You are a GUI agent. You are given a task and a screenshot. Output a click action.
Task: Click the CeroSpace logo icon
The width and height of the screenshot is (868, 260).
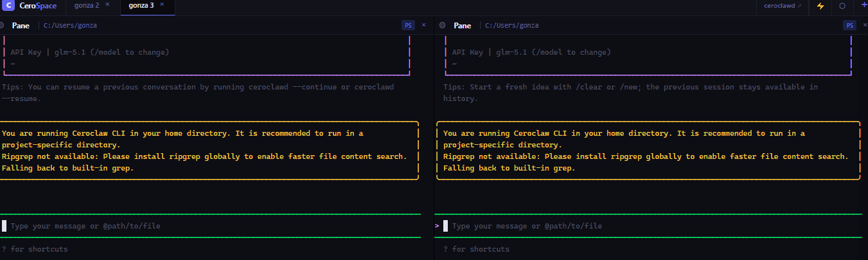10,6
